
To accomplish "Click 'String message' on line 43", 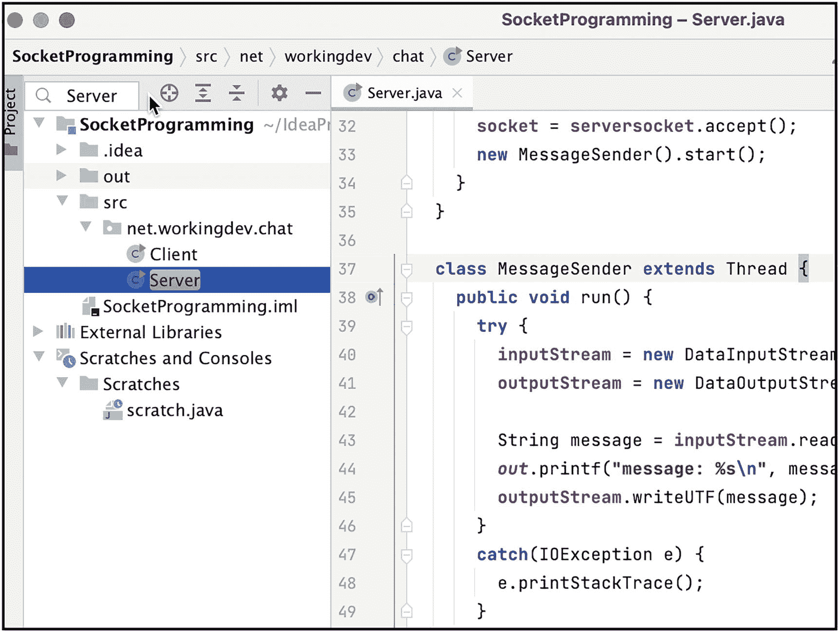I will point(570,441).
